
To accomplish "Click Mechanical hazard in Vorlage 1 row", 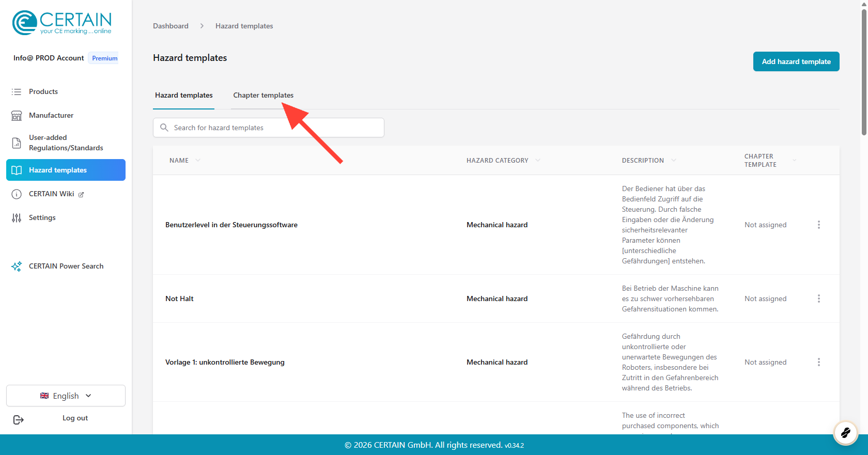I will pyautogui.click(x=497, y=362).
